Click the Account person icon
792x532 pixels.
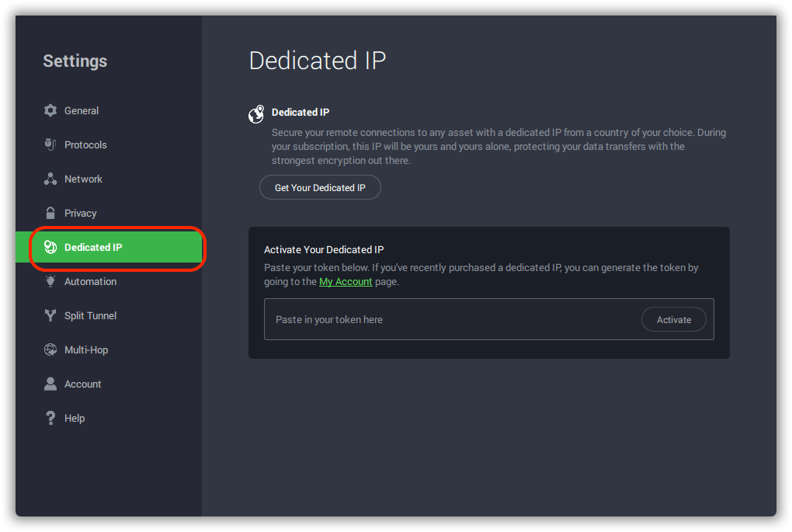pyautogui.click(x=50, y=384)
